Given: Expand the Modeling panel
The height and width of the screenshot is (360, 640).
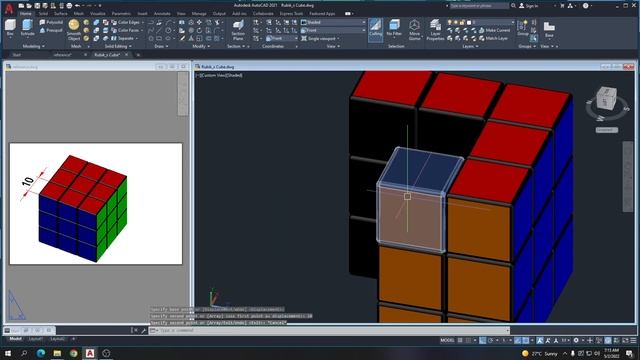Looking at the screenshot, I should tap(33, 46).
